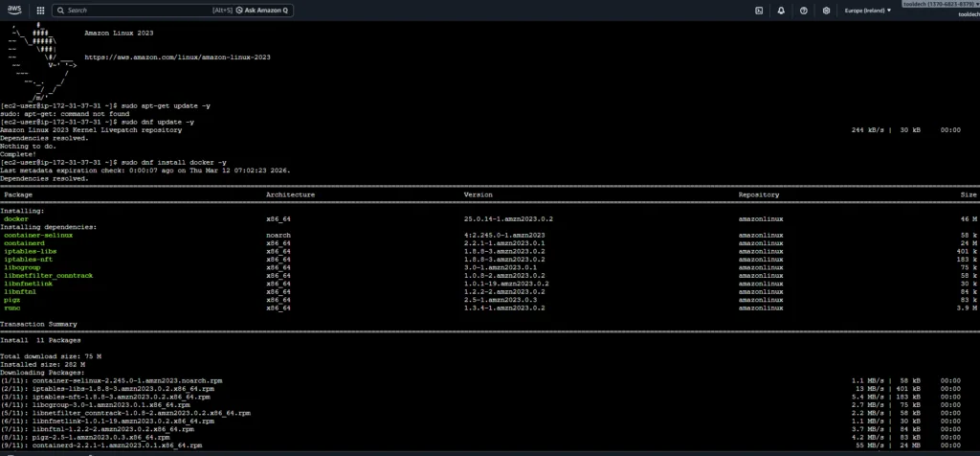Click the pigz package name in table
980x456 pixels.
tap(11, 300)
